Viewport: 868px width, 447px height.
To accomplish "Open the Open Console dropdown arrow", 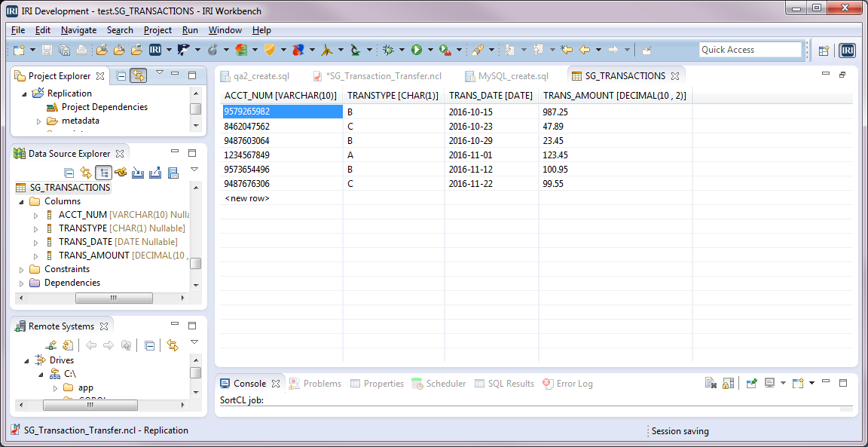I will (812, 383).
